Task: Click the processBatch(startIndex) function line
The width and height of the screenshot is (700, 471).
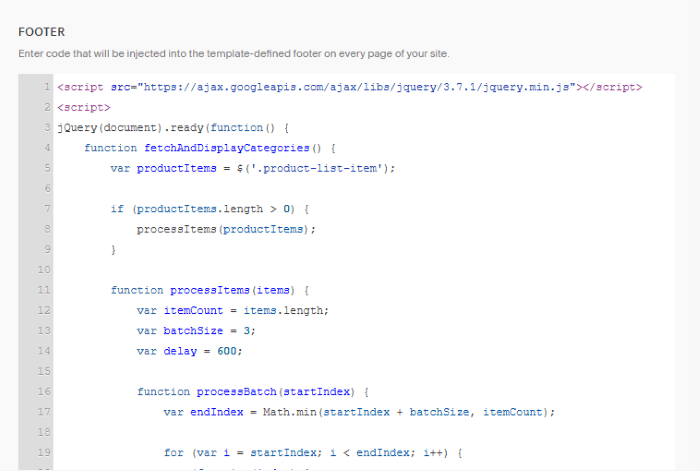Action: 254,392
